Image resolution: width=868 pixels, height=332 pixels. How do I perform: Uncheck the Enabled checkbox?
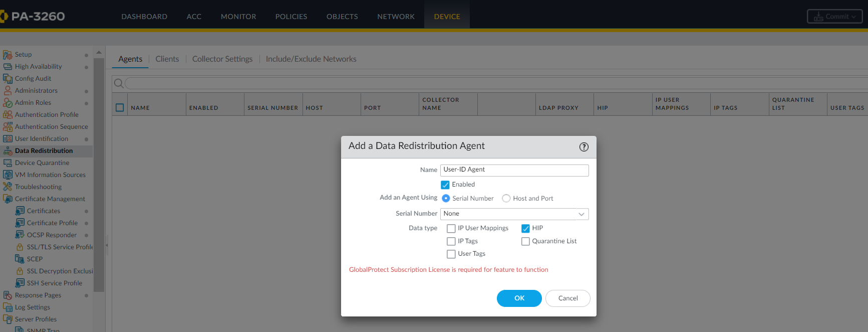(x=445, y=185)
